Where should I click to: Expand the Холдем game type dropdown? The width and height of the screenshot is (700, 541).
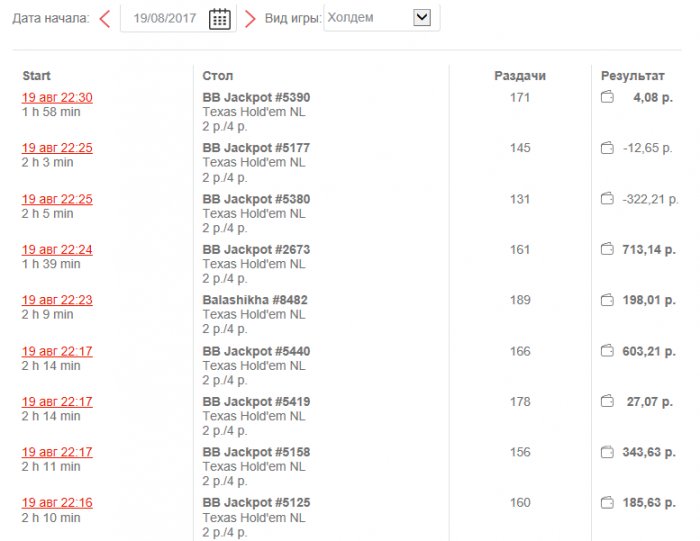coord(421,17)
